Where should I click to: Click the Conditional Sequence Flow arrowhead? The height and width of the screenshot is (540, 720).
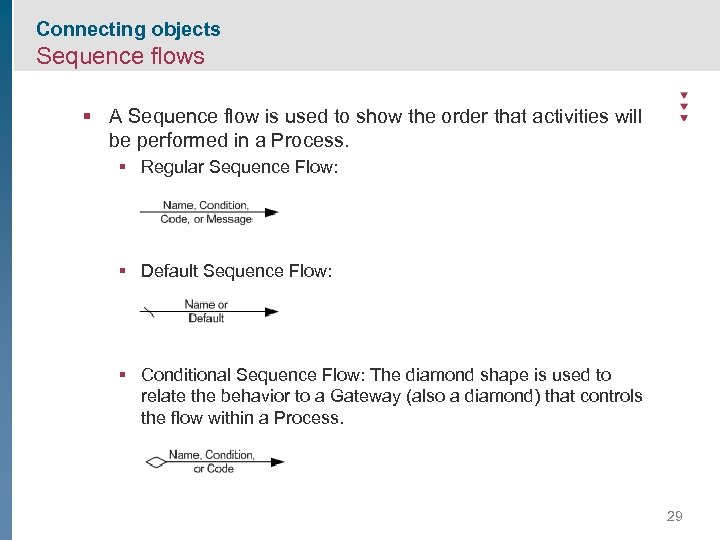(x=277, y=462)
